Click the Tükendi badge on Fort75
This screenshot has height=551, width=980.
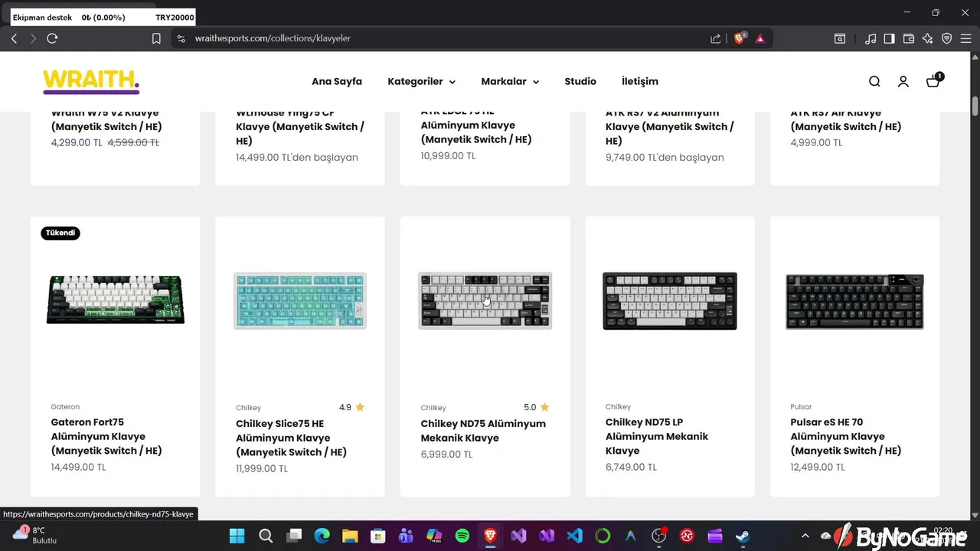click(x=60, y=233)
